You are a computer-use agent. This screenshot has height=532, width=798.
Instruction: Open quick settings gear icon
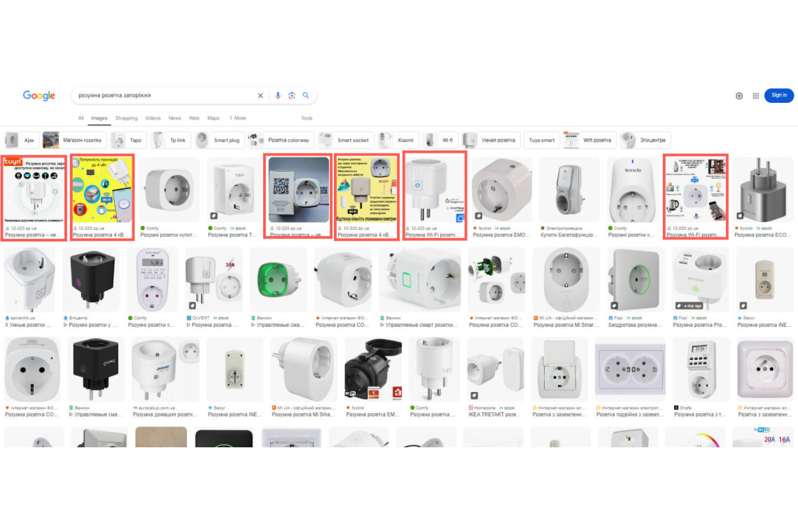coord(739,96)
